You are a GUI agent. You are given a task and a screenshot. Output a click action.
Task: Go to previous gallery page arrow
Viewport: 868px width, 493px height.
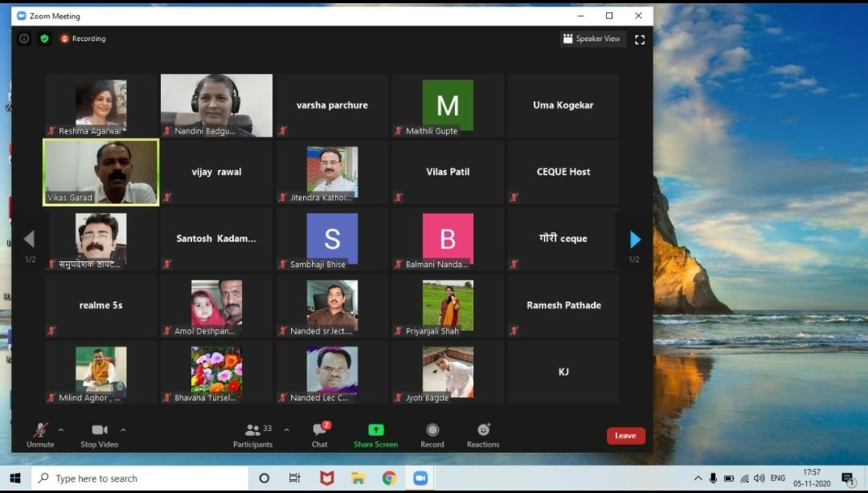(x=30, y=240)
